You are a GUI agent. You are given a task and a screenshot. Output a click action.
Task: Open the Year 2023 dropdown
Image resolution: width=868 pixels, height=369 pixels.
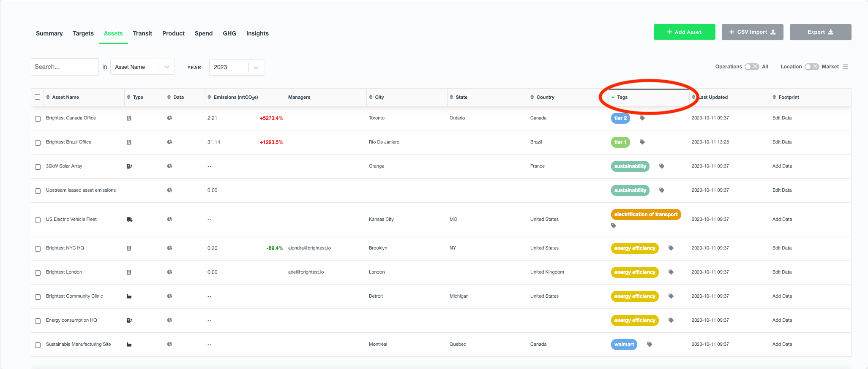pyautogui.click(x=236, y=68)
